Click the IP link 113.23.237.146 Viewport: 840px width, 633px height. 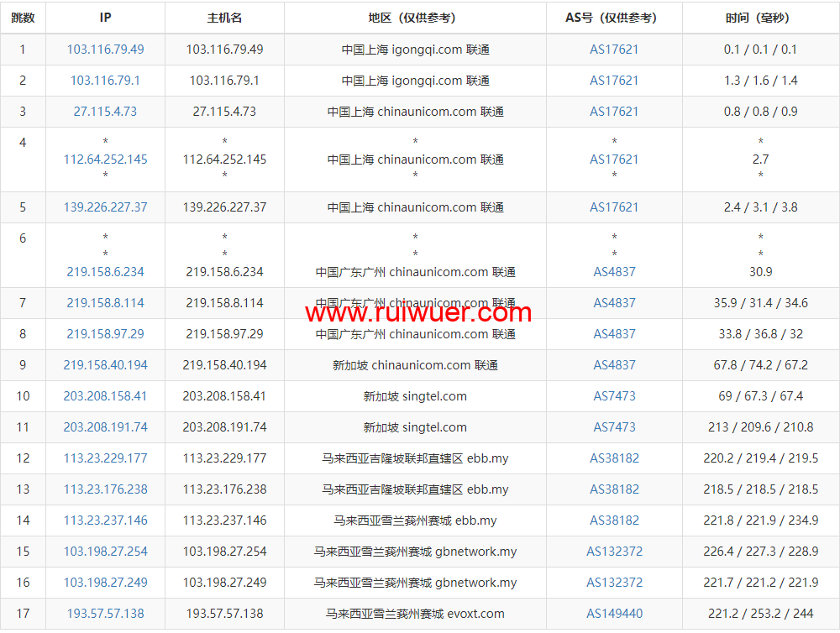point(105,521)
